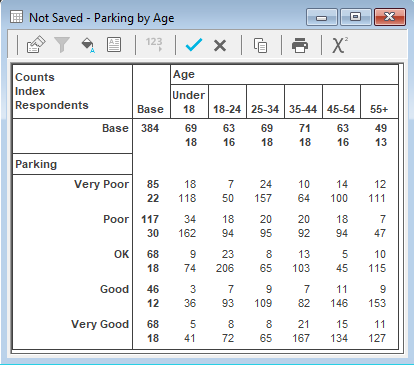Screen dimensions: 414x365
Task: Click the index value 127 in the Very Good row
Action: 377,338
